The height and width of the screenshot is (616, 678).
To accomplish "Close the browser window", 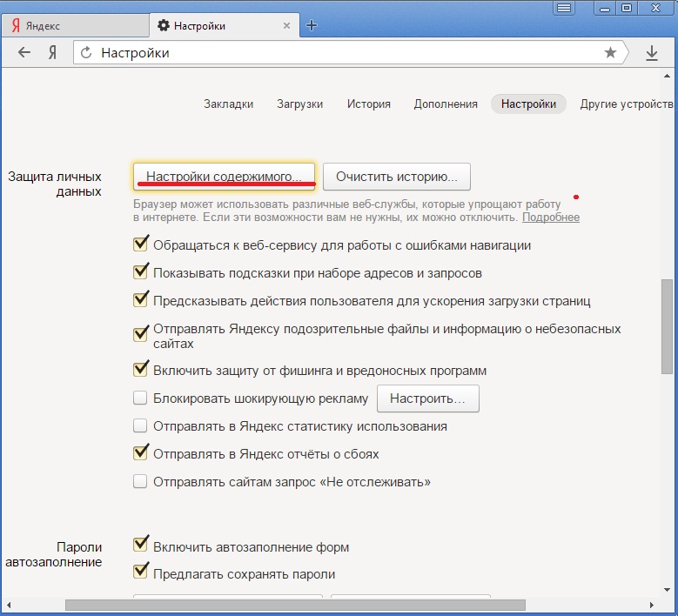I will (x=655, y=8).
